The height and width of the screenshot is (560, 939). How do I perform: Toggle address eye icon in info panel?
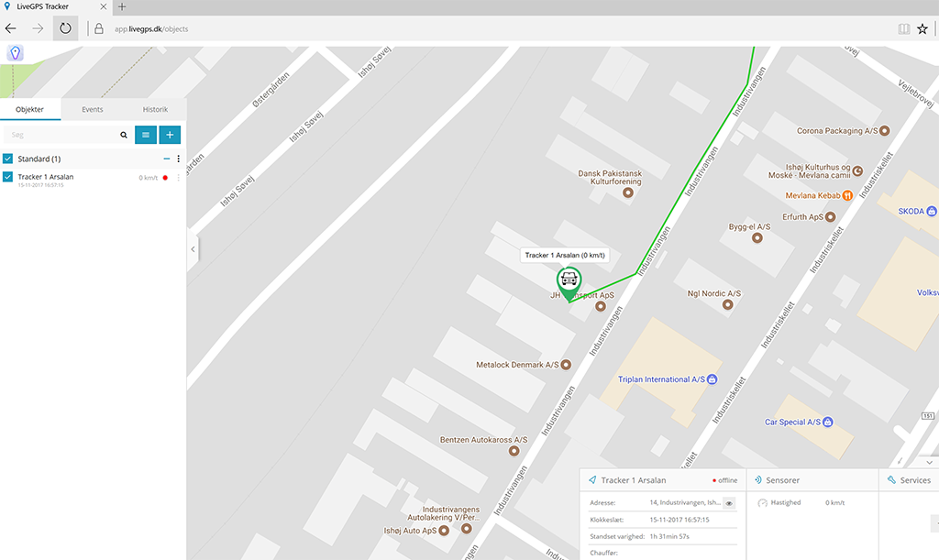click(729, 503)
